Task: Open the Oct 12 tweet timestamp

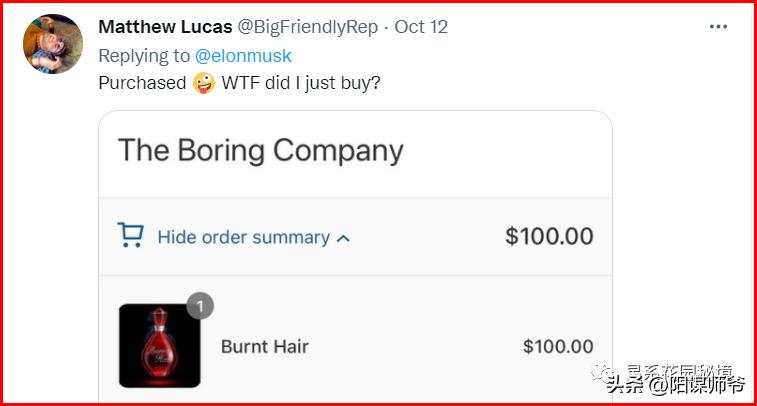Action: (x=421, y=27)
